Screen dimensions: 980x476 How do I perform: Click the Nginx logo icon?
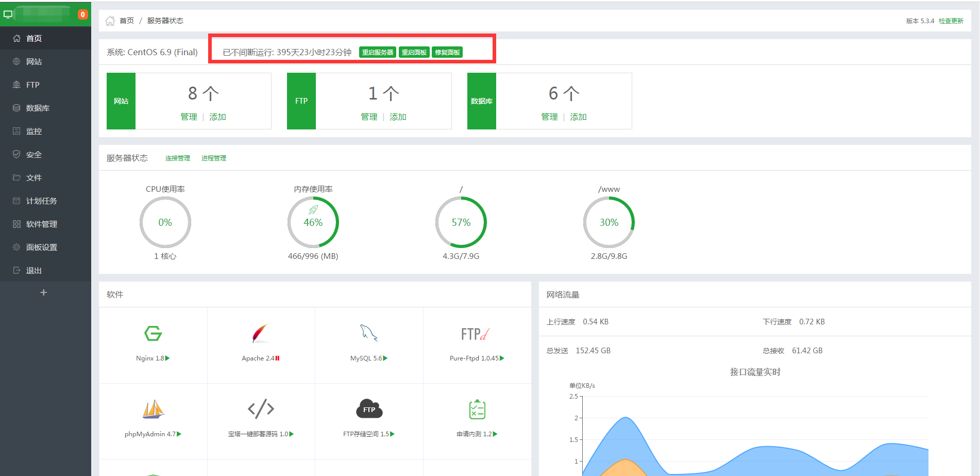point(153,334)
